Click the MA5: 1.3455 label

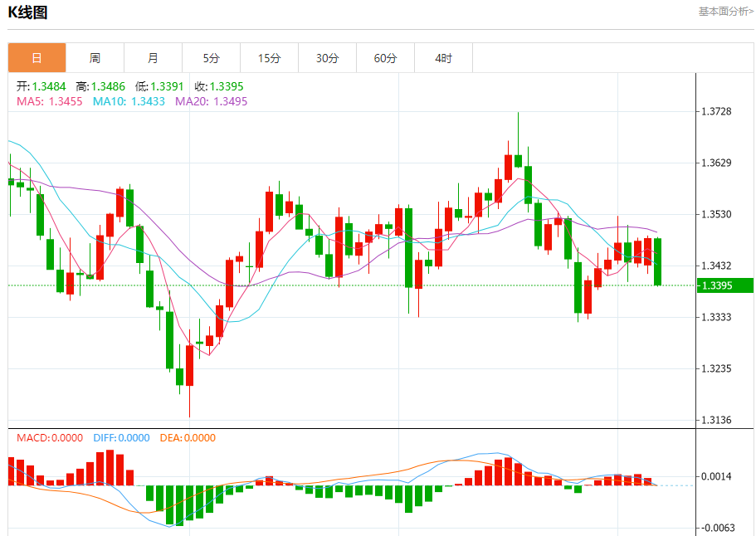[50, 101]
